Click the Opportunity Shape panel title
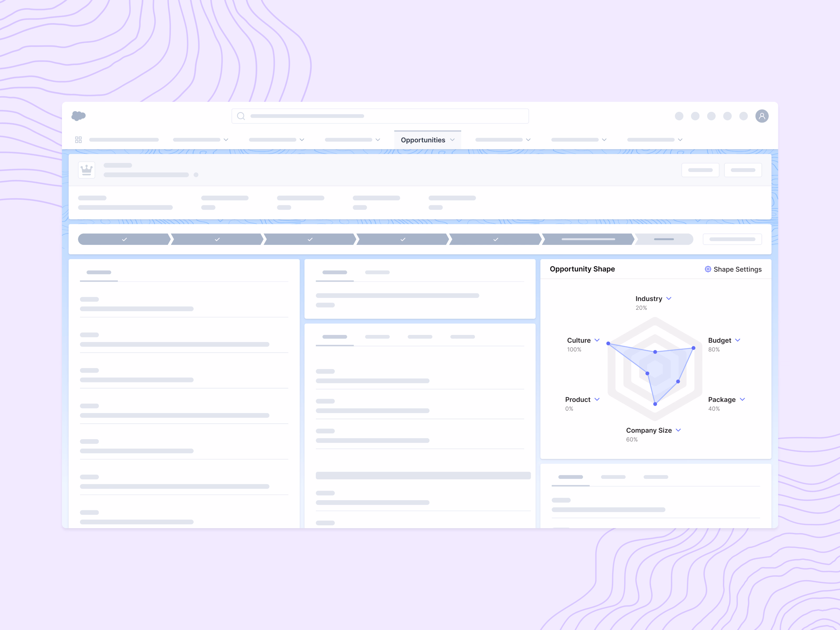840x630 pixels. [x=582, y=269]
